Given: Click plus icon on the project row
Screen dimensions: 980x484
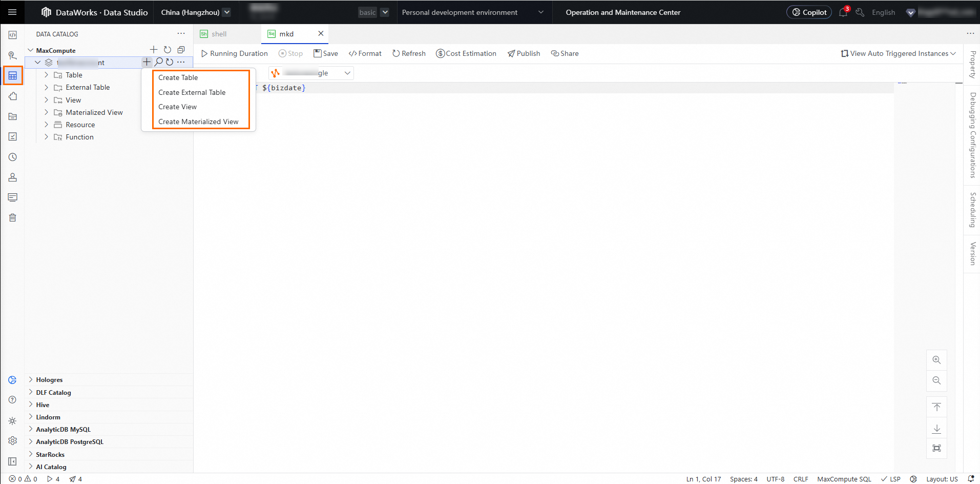Looking at the screenshot, I should coord(147,62).
